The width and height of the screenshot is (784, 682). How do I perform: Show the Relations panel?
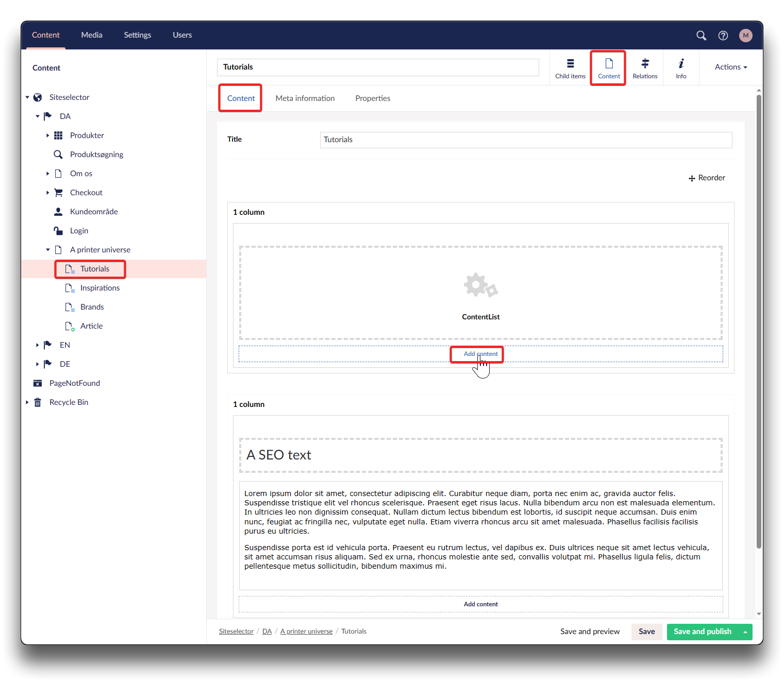(x=645, y=68)
